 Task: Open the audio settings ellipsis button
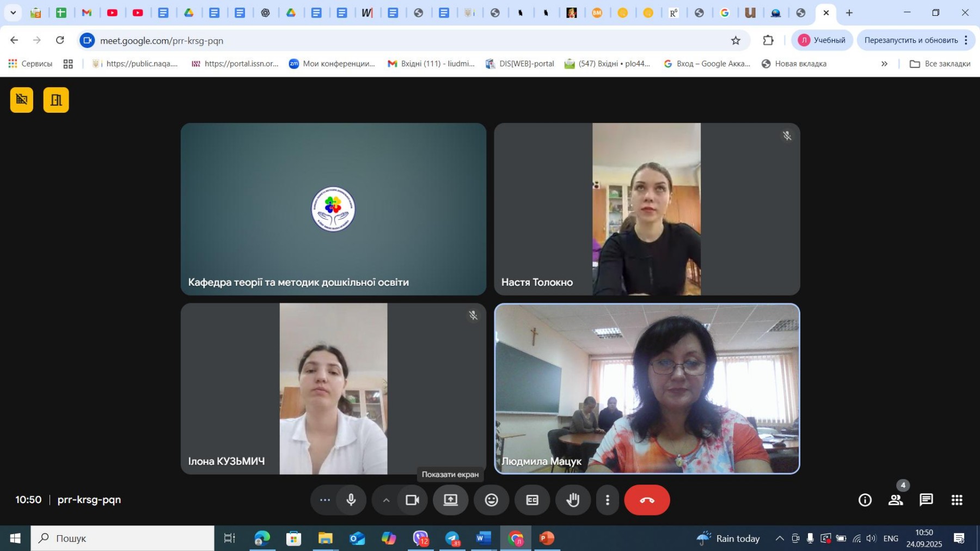(325, 500)
